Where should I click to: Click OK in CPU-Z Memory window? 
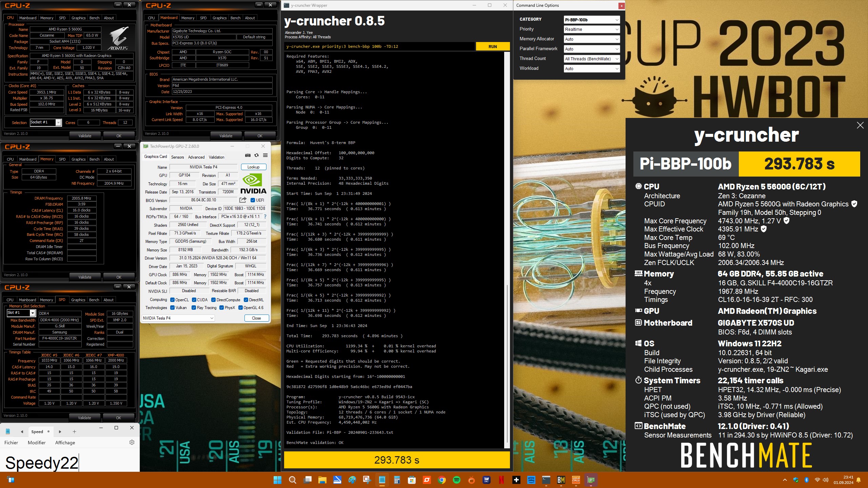119,277
